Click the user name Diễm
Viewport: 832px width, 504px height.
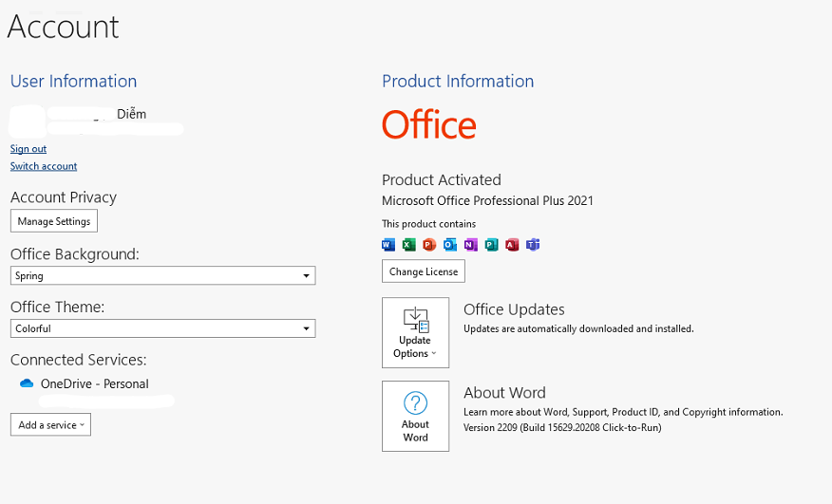click(x=132, y=114)
